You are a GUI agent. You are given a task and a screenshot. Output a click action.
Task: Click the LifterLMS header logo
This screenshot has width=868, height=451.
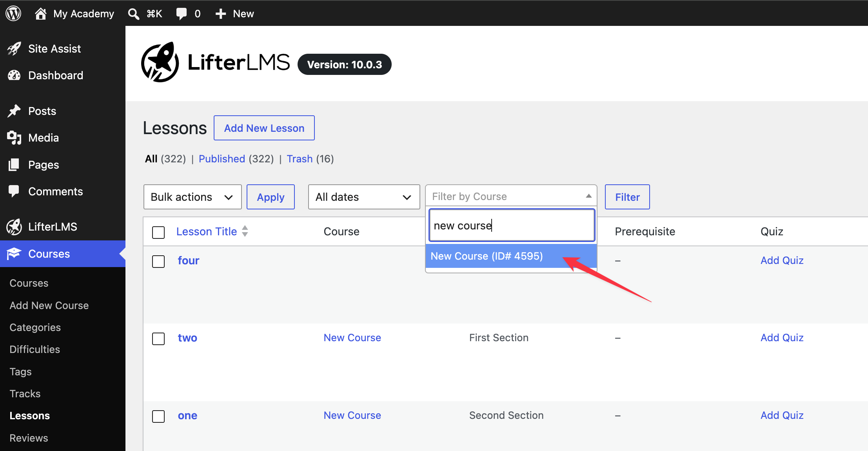[x=216, y=62]
